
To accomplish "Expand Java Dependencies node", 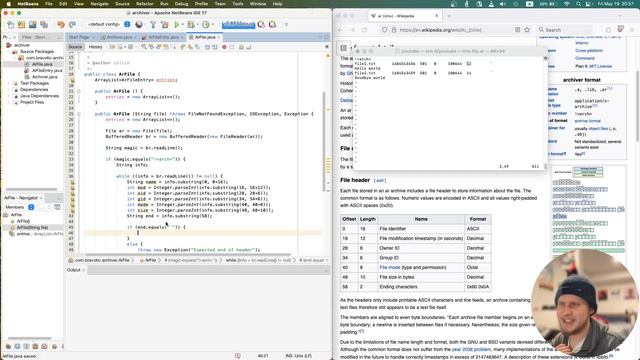I will (x=9, y=96).
